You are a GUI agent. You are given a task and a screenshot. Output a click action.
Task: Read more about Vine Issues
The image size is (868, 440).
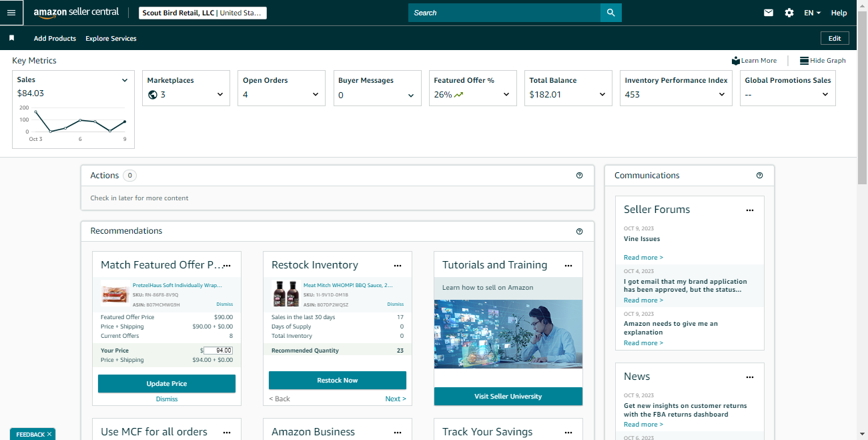(x=643, y=257)
